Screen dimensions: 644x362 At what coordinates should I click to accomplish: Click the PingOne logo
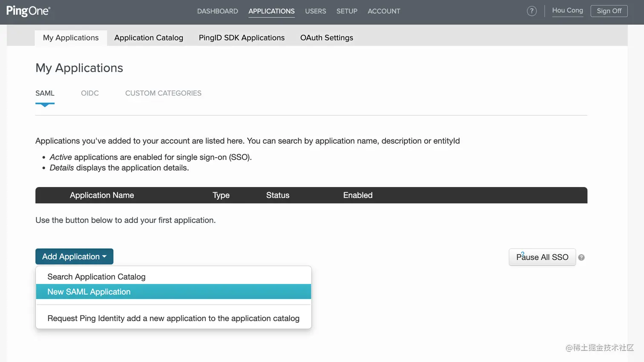point(28,11)
